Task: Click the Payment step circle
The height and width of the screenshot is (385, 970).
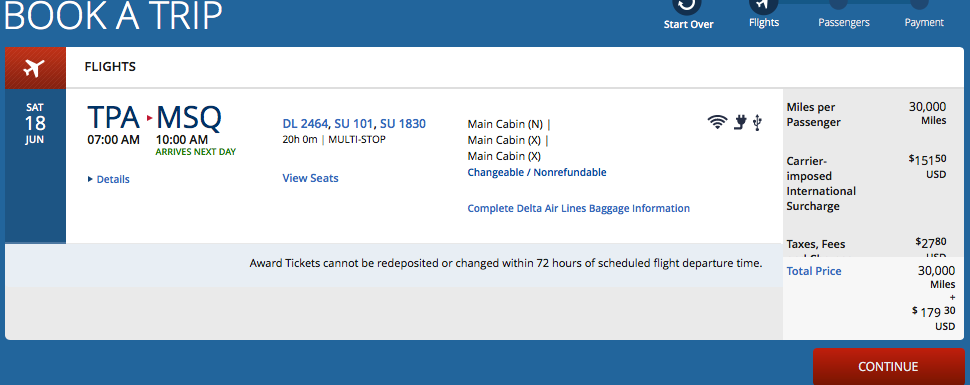Action: pyautogui.click(x=919, y=3)
